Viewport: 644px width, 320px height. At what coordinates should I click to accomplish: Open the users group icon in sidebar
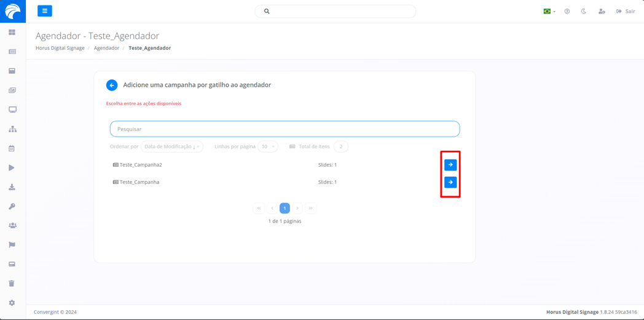click(x=12, y=226)
